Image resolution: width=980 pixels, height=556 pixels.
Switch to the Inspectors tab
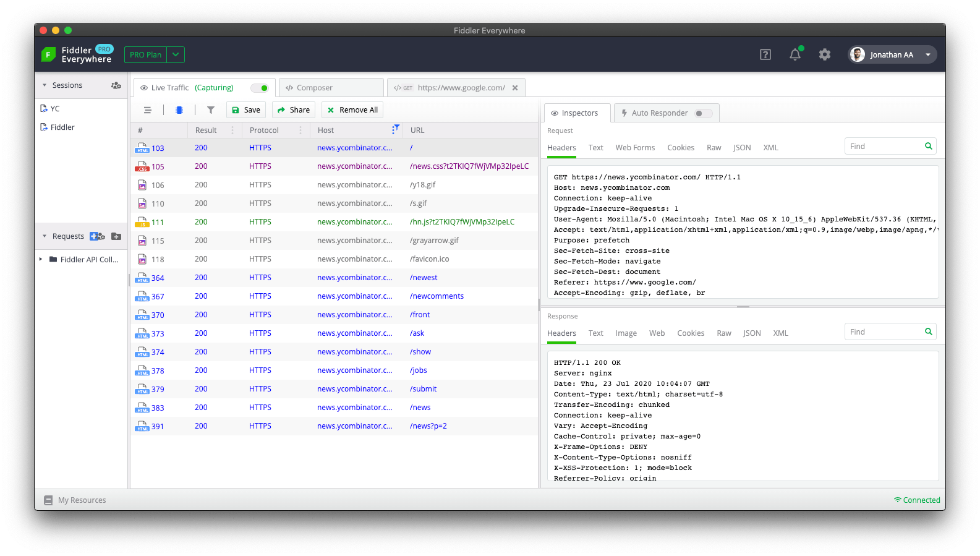click(577, 113)
